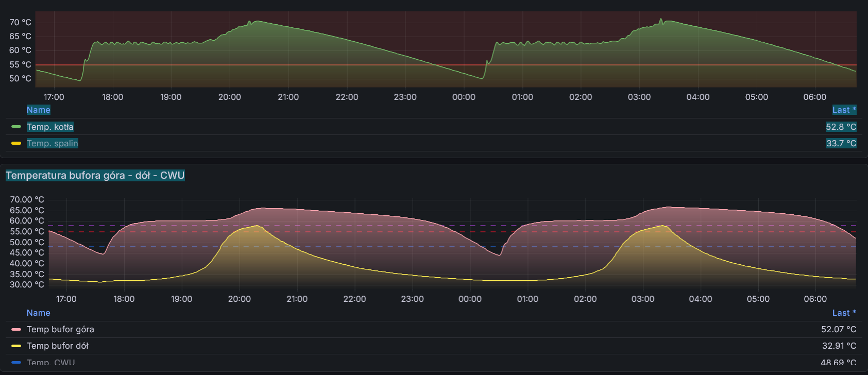Toggle the Temp bufor góra legend label
Screen dimensions: 868x375
click(60, 329)
